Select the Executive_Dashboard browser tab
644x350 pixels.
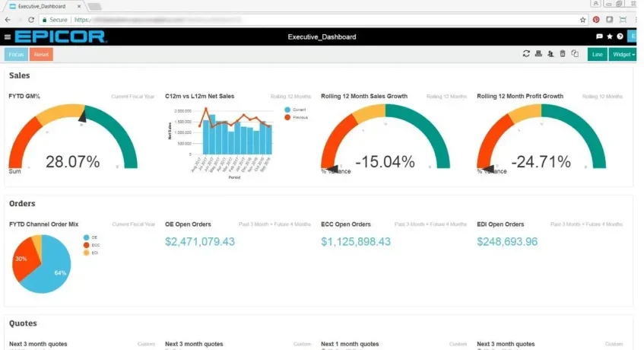[x=44, y=7]
